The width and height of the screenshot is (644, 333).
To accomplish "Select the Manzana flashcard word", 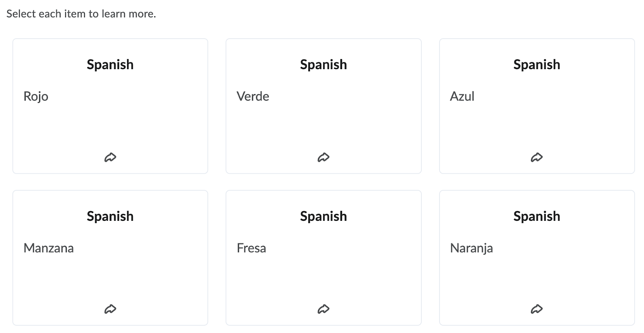I will point(49,248).
